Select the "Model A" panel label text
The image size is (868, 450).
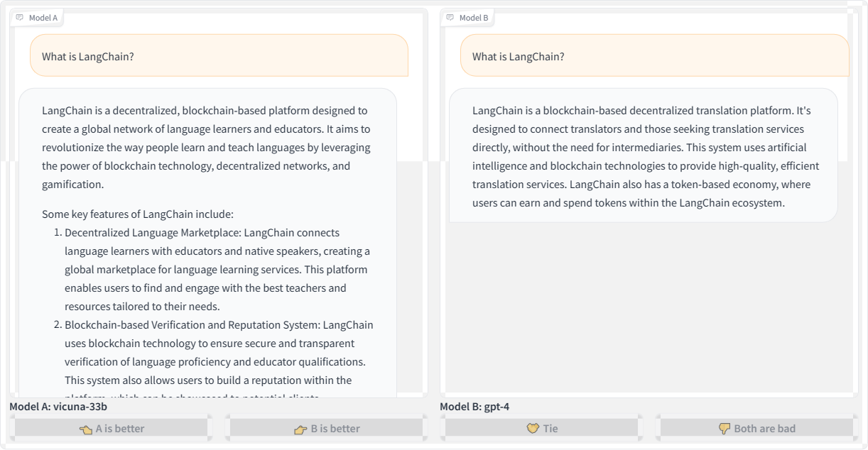(x=43, y=18)
